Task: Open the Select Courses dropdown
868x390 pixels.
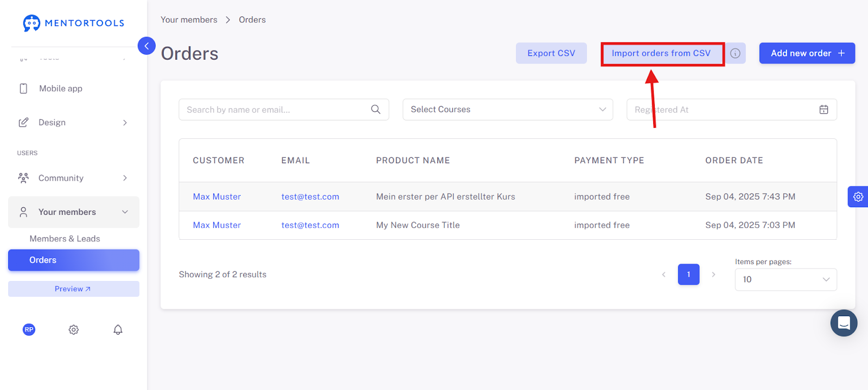Action: coord(508,110)
